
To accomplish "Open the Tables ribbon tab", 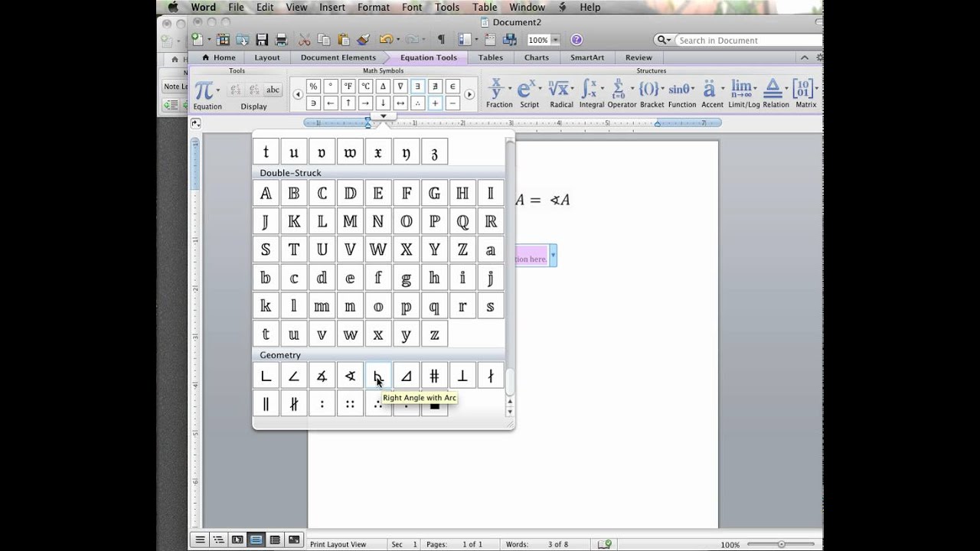I will coord(491,57).
